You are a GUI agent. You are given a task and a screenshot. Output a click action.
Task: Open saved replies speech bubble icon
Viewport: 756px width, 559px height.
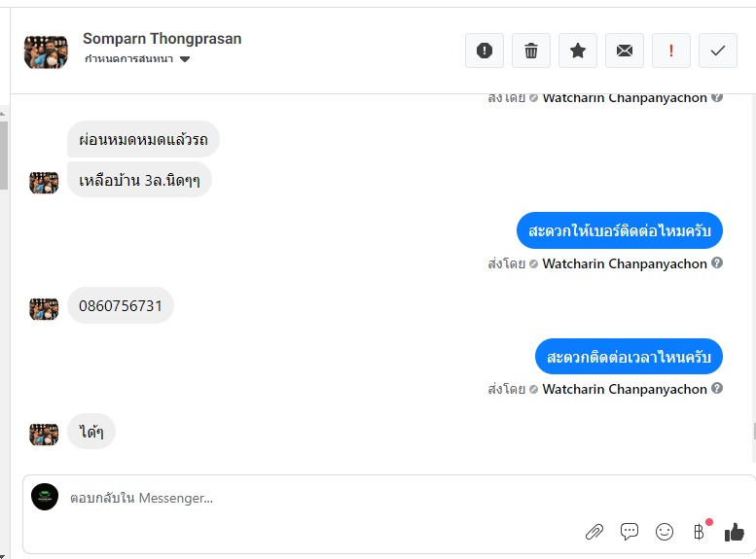pyautogui.click(x=630, y=532)
